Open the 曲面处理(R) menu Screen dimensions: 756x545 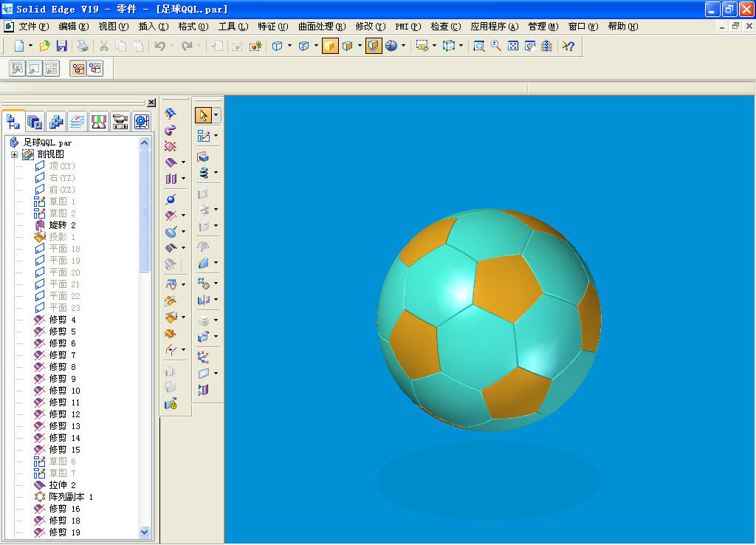point(322,27)
